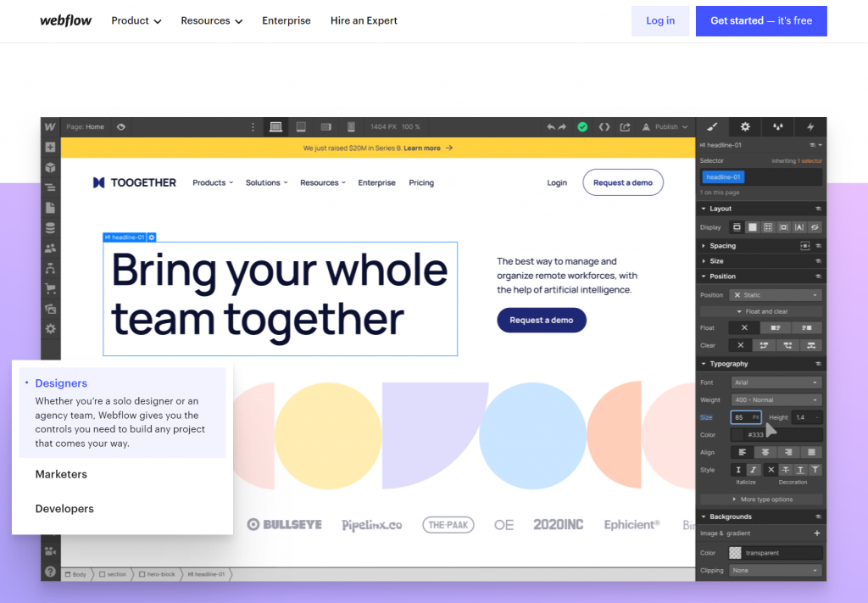The height and width of the screenshot is (603, 868).
Task: Open the Style brush tab
Action: [x=712, y=127]
